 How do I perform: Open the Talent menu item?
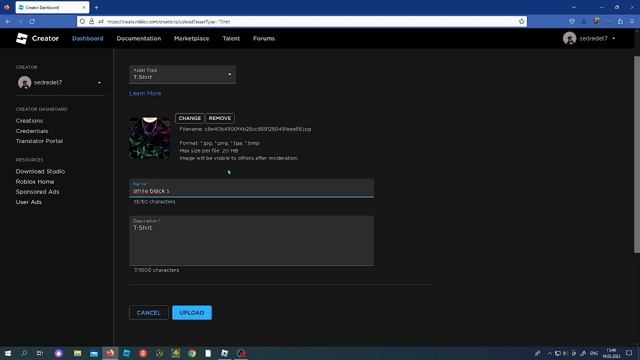coord(231,38)
